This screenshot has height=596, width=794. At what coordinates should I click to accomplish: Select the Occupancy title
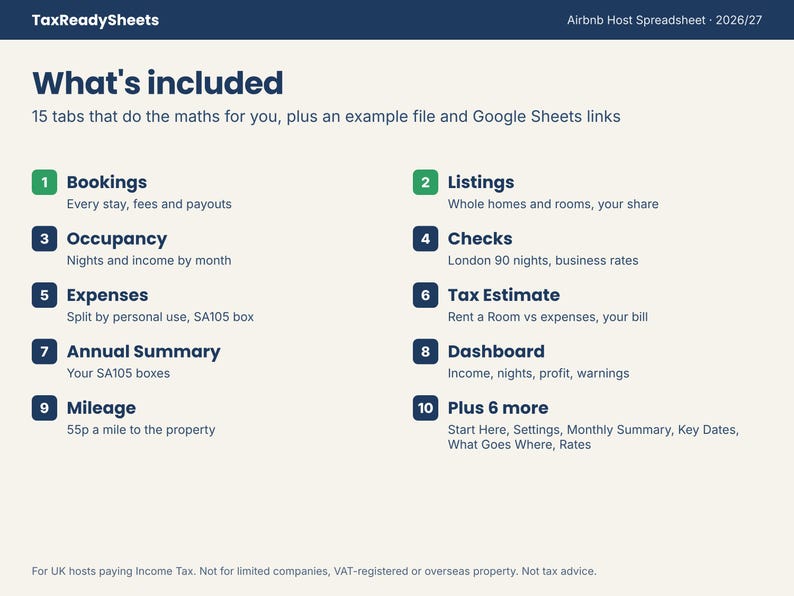pyautogui.click(x=117, y=239)
